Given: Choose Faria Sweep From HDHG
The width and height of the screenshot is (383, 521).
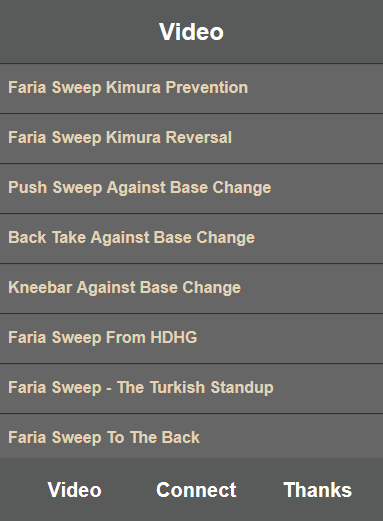Looking at the screenshot, I should [x=191, y=338].
